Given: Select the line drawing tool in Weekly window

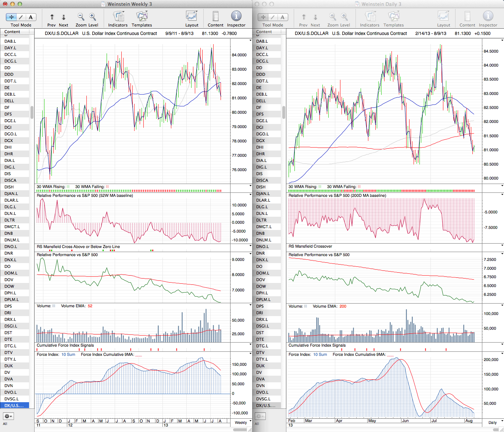Looking at the screenshot, I should (x=21, y=17).
